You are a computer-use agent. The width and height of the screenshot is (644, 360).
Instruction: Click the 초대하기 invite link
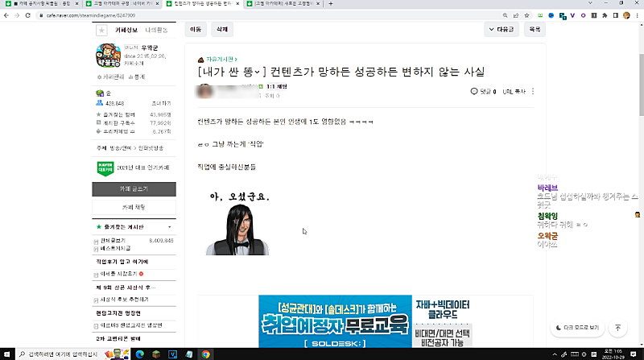[162, 104]
